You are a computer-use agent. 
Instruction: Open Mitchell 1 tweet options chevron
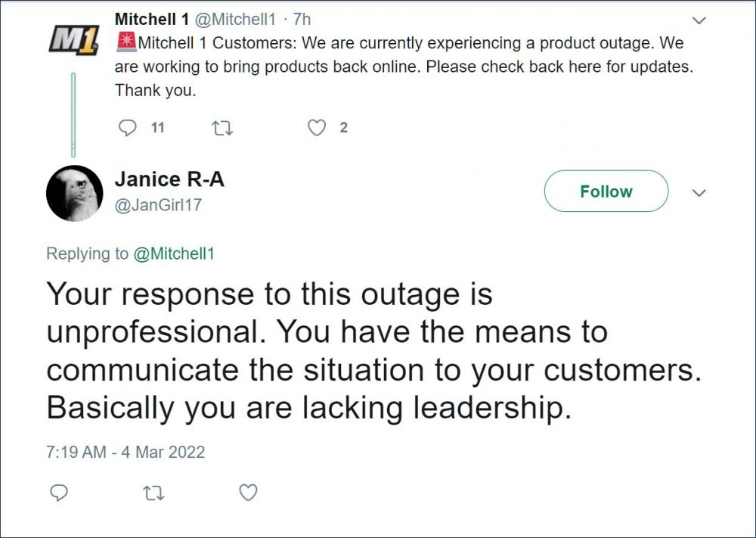click(699, 20)
